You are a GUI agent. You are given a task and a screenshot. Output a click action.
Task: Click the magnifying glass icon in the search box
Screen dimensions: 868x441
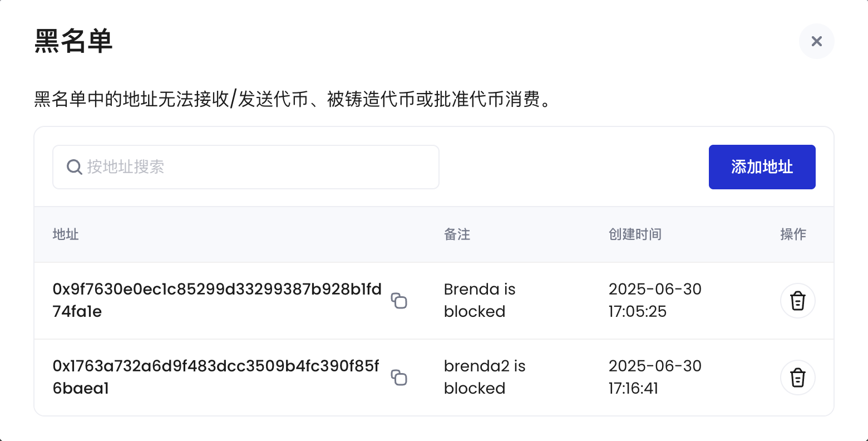pyautogui.click(x=74, y=167)
